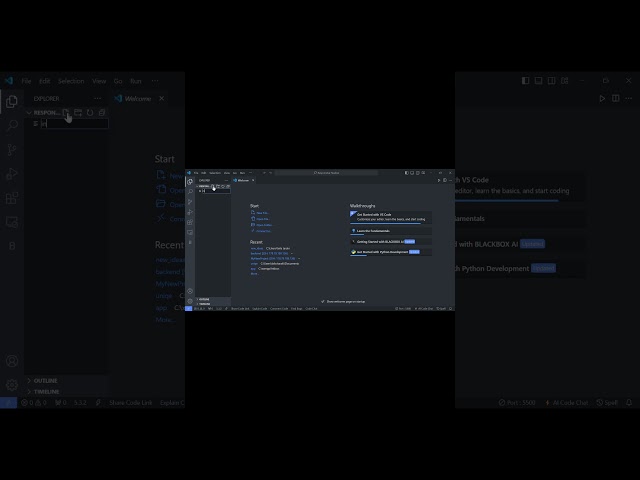
Task: Open Source Control icon in enlarged dimmed view
Action: [12, 149]
